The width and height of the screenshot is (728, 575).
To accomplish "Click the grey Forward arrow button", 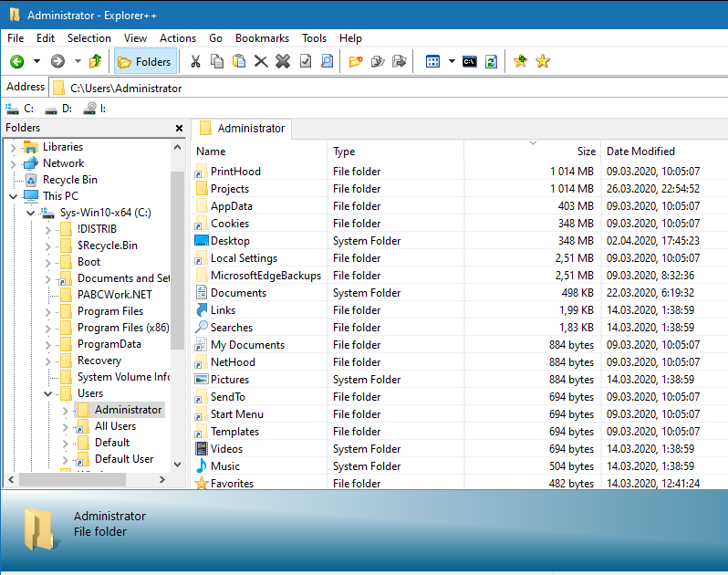I will (57, 61).
